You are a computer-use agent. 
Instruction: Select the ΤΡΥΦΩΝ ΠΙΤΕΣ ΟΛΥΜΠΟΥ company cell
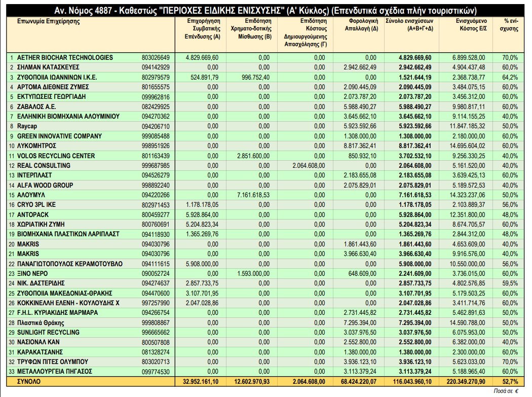point(53,362)
